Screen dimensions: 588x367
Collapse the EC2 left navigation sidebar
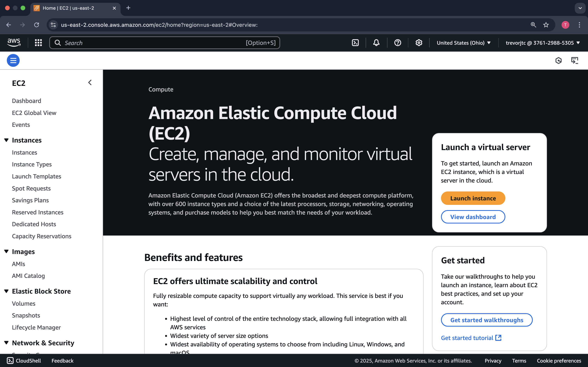tap(90, 83)
